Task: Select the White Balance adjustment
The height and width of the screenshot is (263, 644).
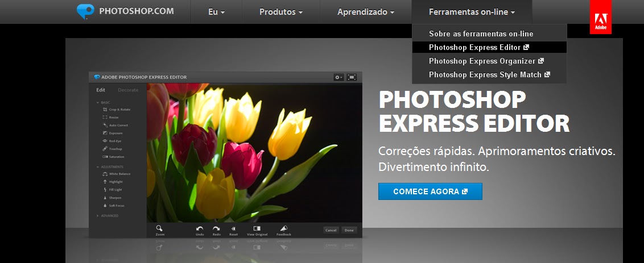Action: 117,174
